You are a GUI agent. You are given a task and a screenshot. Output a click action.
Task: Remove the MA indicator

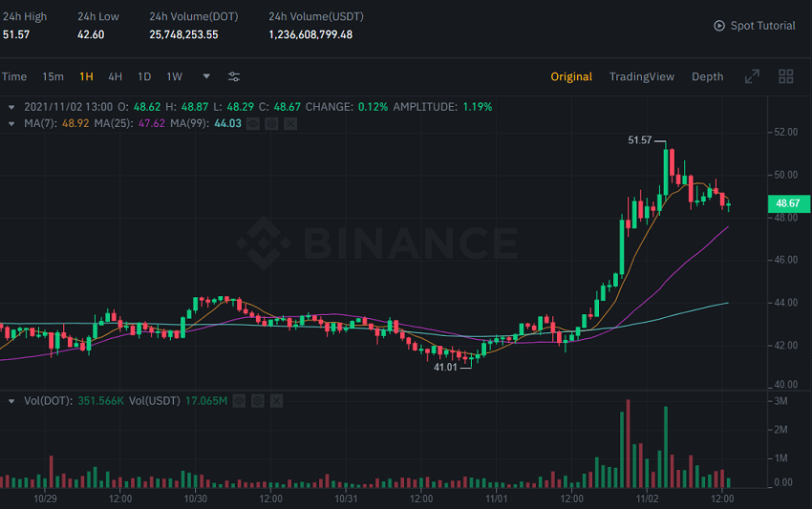(290, 123)
